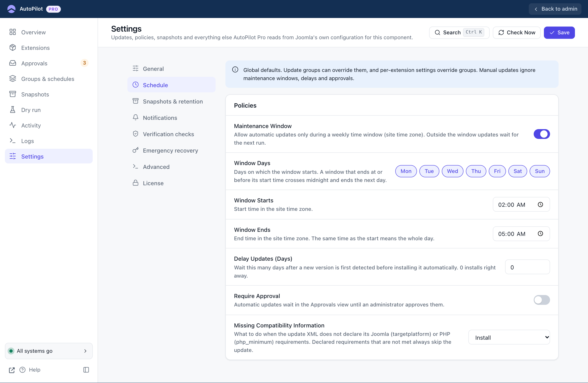
Task: Expand the All systems go status
Action: point(49,351)
